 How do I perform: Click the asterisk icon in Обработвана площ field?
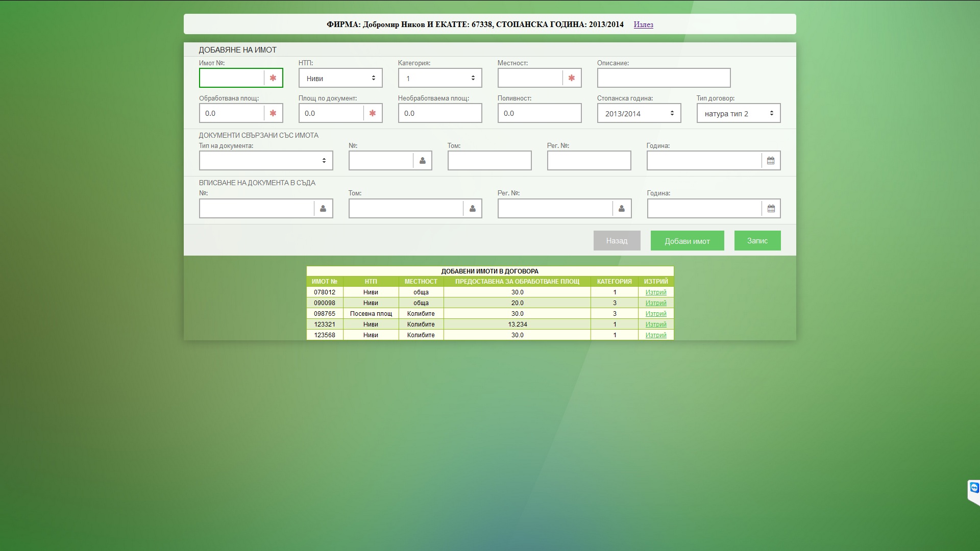click(273, 113)
